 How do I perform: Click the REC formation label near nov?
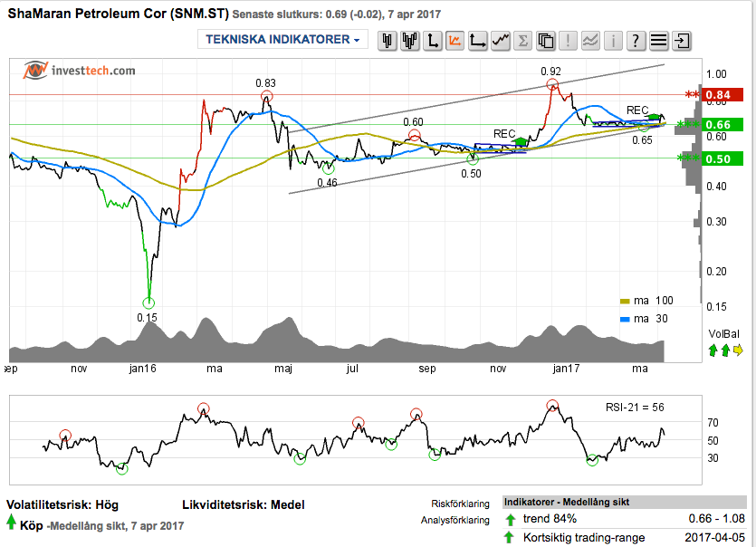(503, 134)
